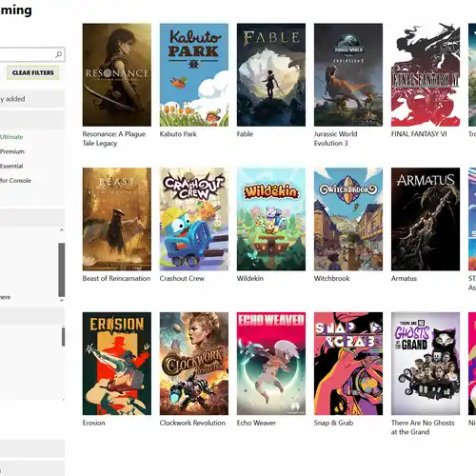
Task: Click the filter list scroll-up arrow
Action: pos(62,229)
